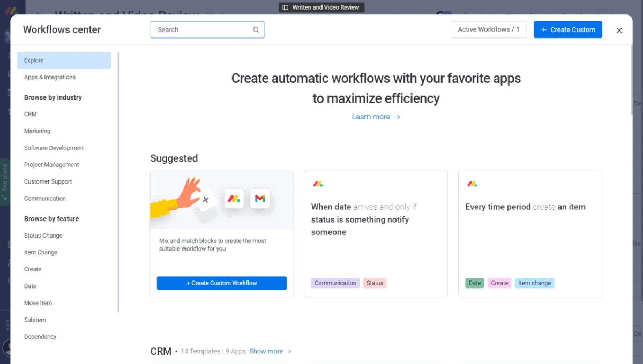The image size is (643, 364).
Task: Click the 'Learn more' link
Action: tap(371, 117)
